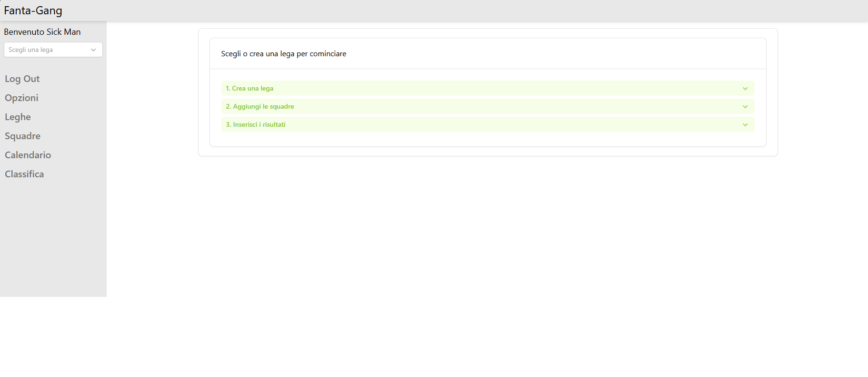The image size is (868, 377).
Task: Click the chevron icon on Crea una lega
Action: click(745, 89)
